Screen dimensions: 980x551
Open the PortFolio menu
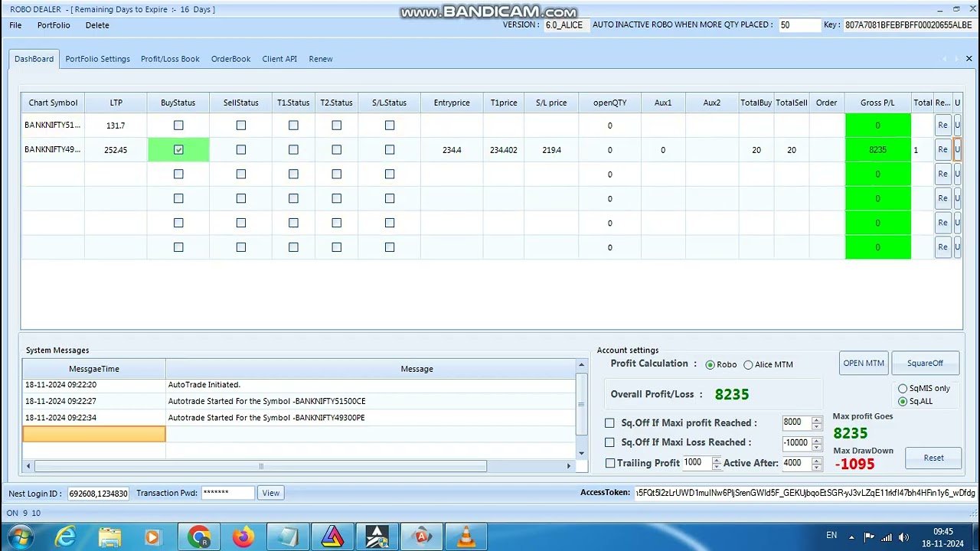point(54,25)
